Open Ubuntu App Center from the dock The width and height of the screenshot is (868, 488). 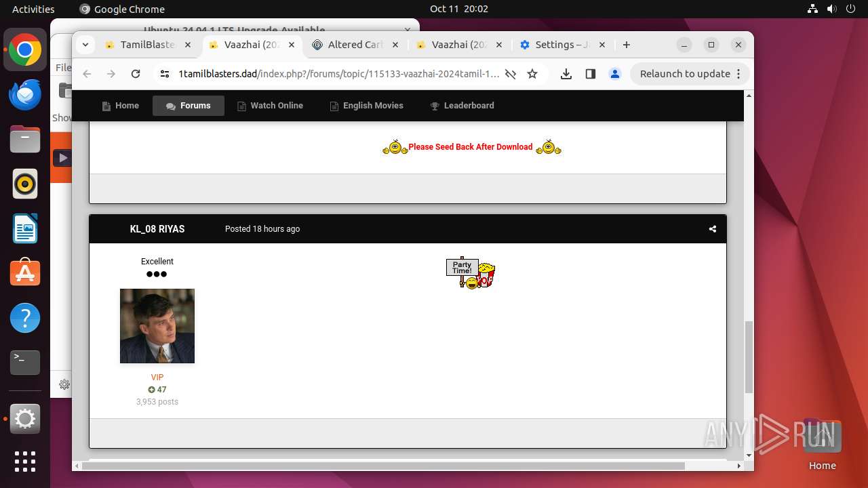pyautogui.click(x=25, y=273)
